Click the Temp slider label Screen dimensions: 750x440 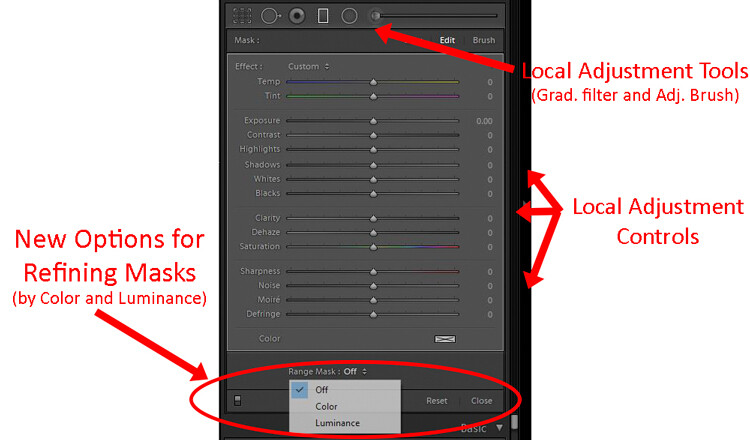pos(268,82)
